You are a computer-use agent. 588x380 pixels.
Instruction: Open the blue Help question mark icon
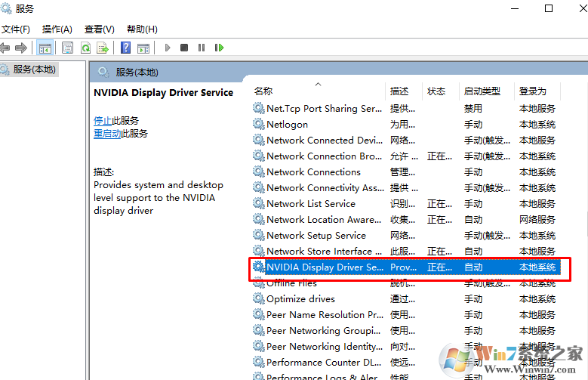tap(125, 48)
